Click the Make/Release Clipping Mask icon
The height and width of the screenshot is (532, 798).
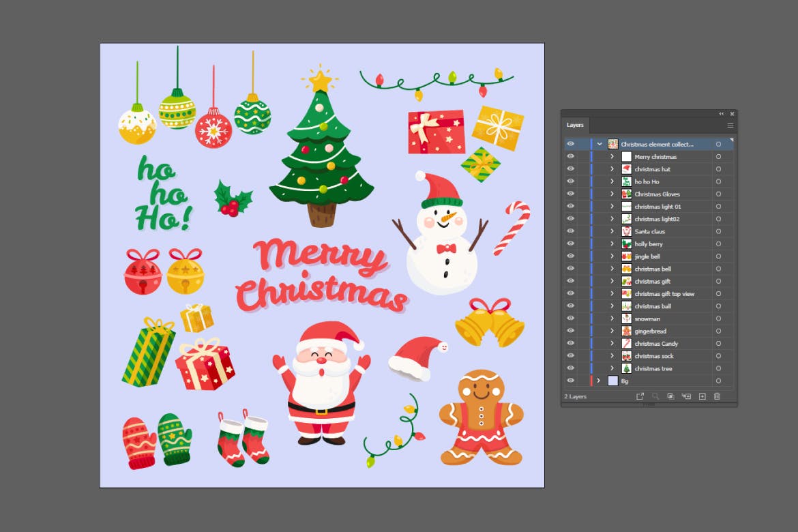click(x=670, y=396)
